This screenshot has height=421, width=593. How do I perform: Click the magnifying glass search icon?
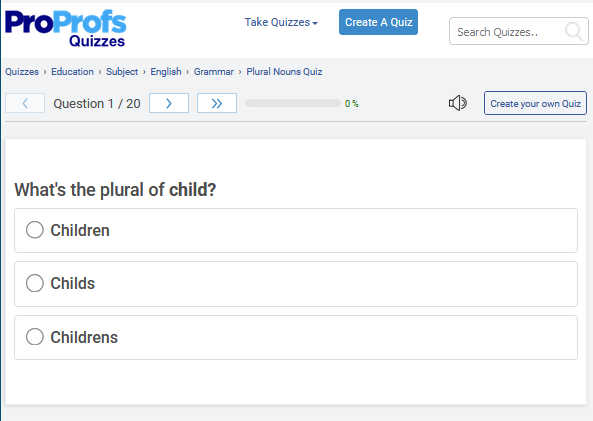pyautogui.click(x=574, y=31)
